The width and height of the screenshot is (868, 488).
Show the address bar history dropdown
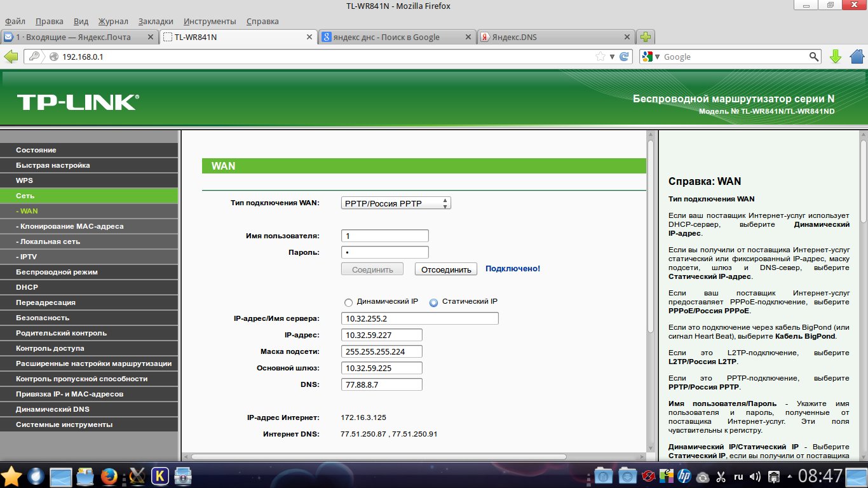click(612, 57)
